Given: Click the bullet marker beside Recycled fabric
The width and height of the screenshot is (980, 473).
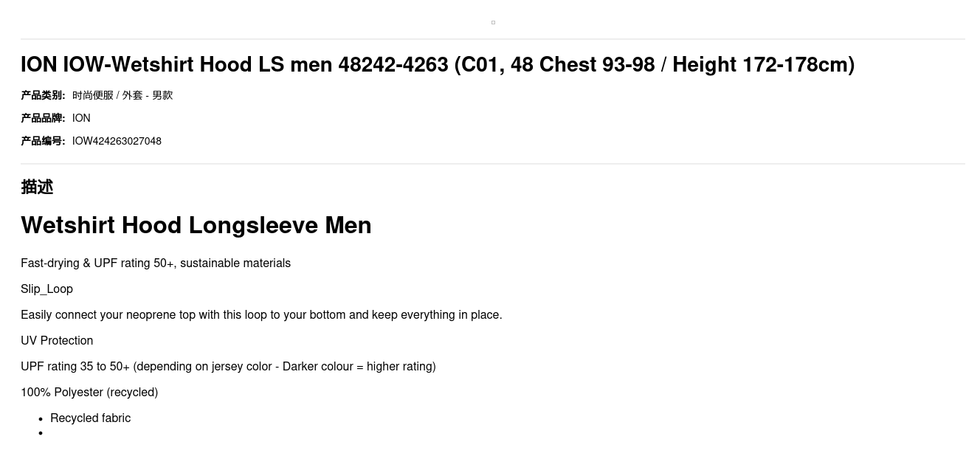Looking at the screenshot, I should click(41, 419).
